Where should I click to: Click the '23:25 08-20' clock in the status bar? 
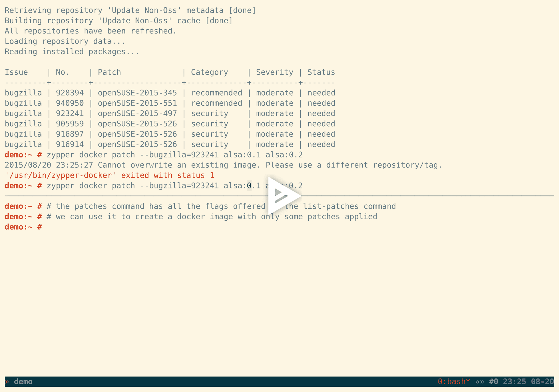click(x=529, y=382)
